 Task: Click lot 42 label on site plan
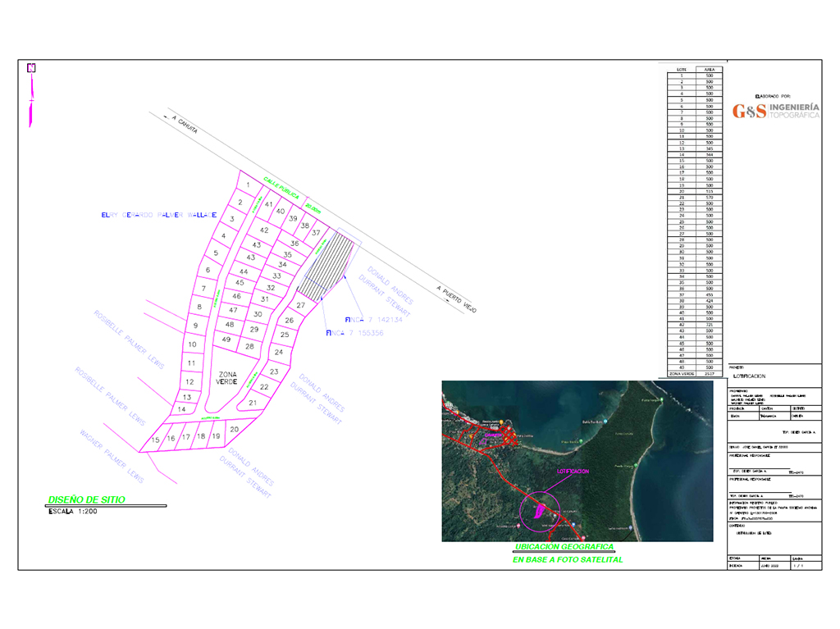click(264, 230)
